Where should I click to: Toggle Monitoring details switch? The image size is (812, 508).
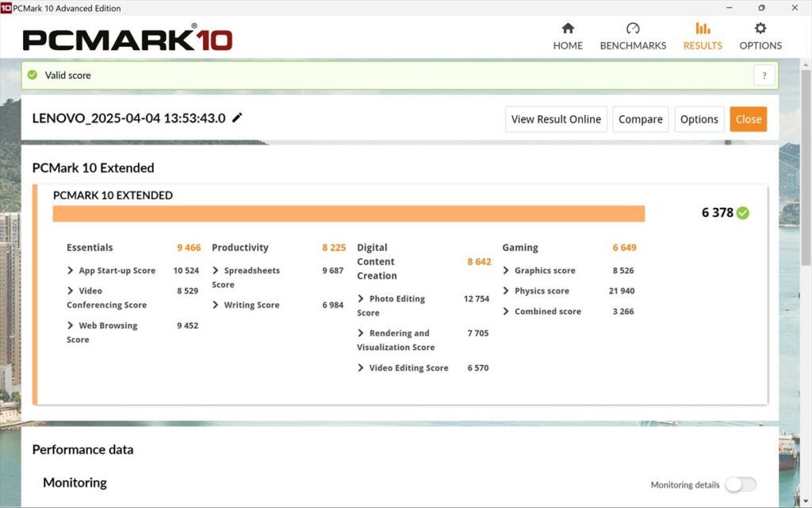coord(741,485)
